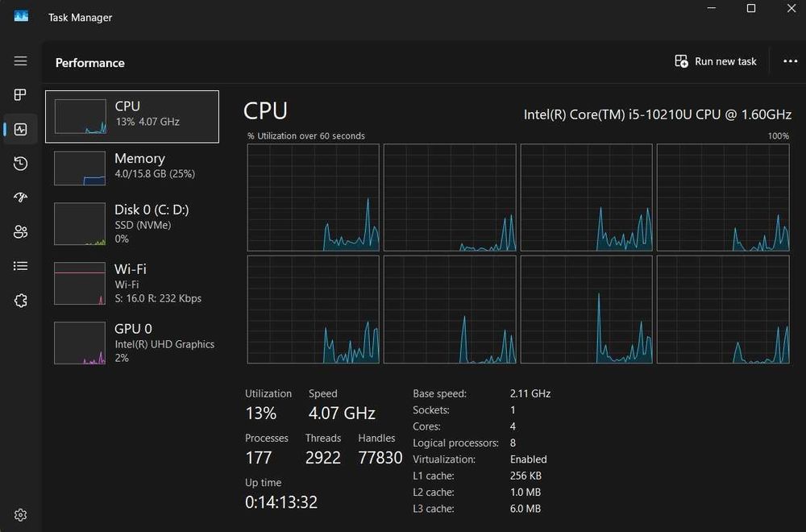Click the GPU 0 mini usage graph
This screenshot has height=532, width=806.
[80, 343]
